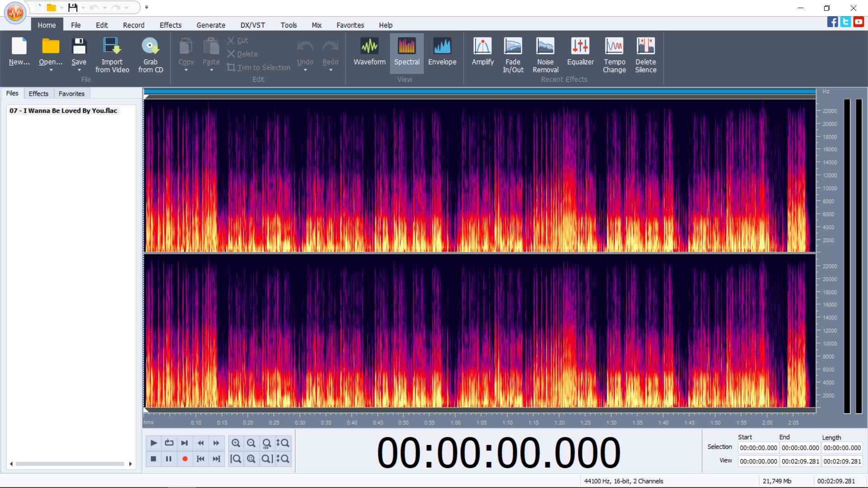Open the Mix ribbon tab
Image resolution: width=868 pixels, height=488 pixels.
316,25
